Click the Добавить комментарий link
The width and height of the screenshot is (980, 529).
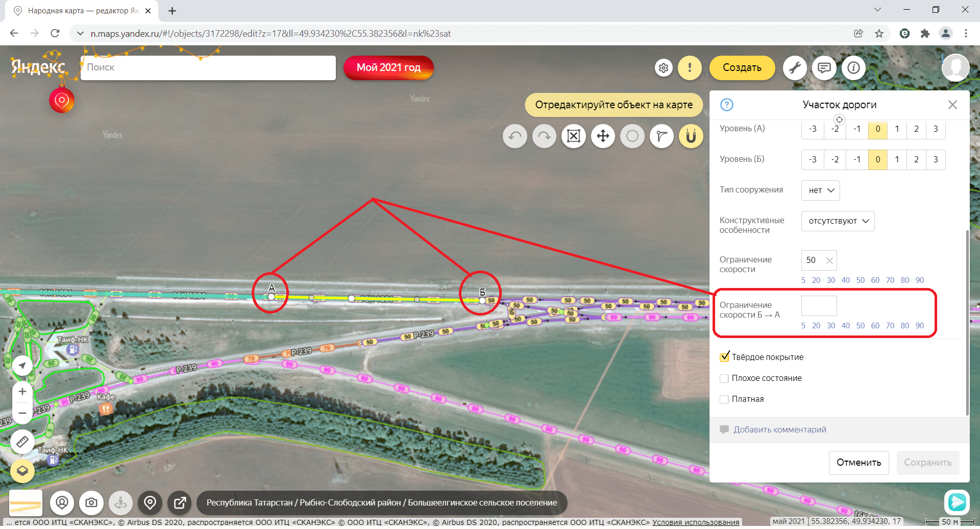tap(779, 430)
